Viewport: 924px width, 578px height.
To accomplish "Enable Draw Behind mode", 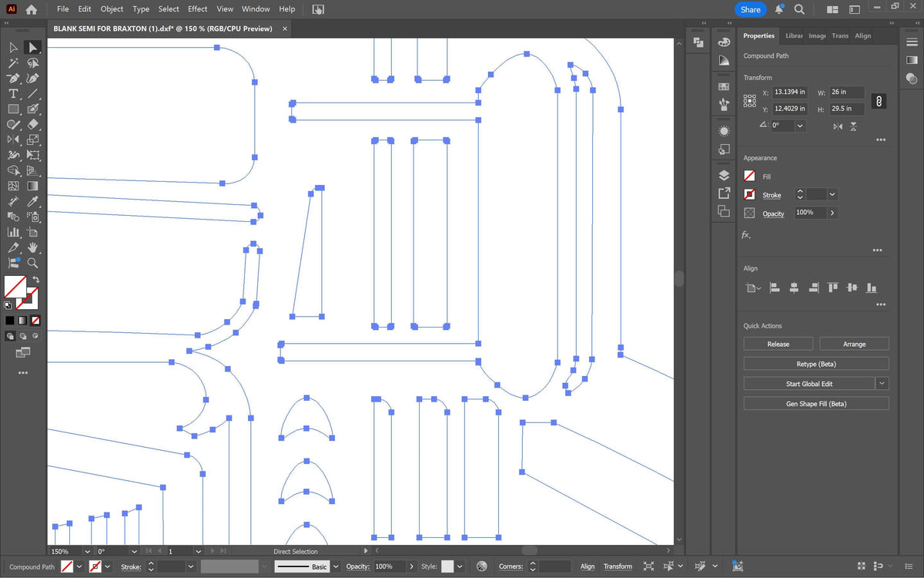I will [23, 336].
